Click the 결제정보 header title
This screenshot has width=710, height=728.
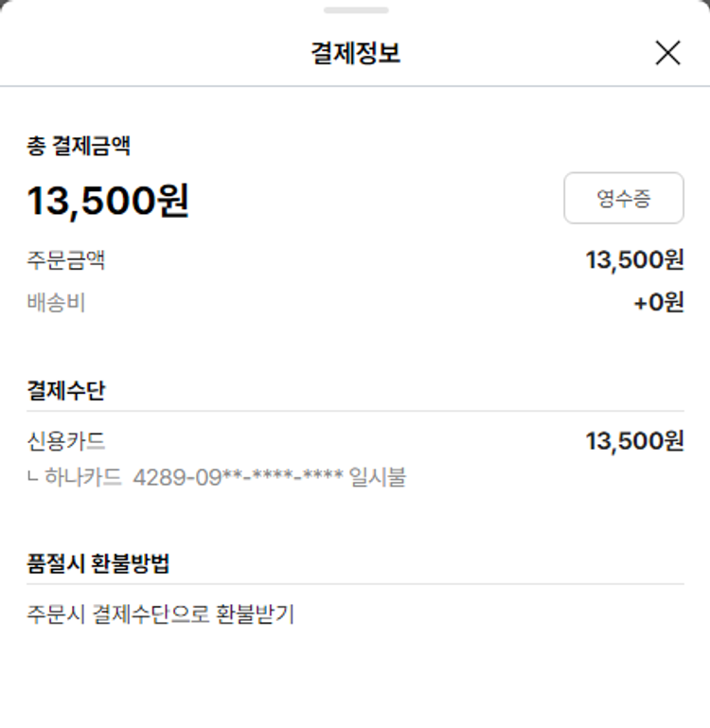[x=355, y=53]
